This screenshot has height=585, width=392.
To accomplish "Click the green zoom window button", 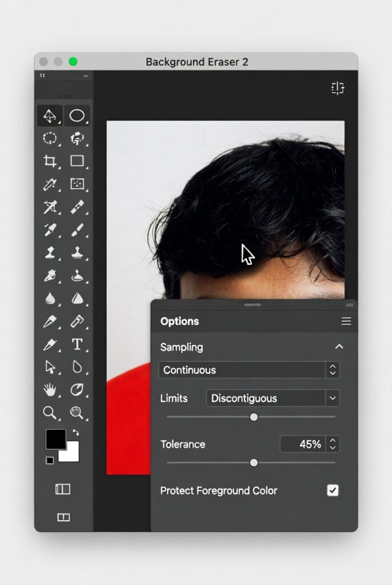I will click(x=73, y=62).
